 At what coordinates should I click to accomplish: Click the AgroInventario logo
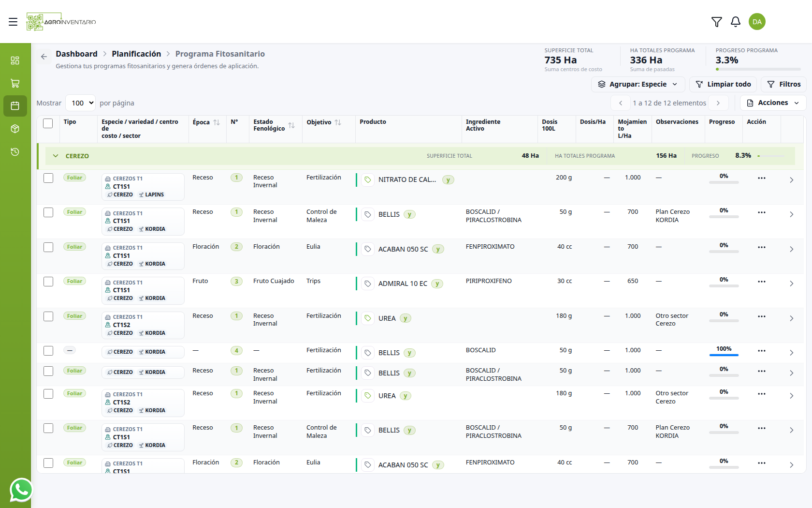click(x=61, y=22)
